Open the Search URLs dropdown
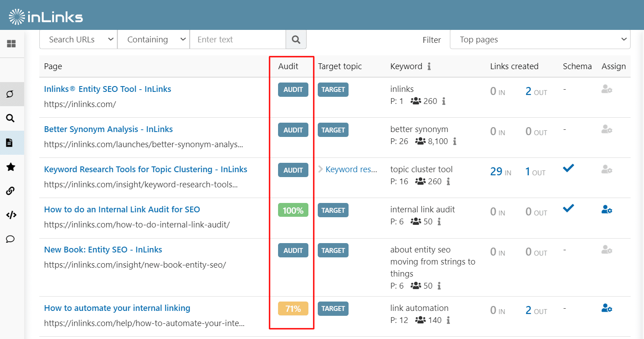644x339 pixels. pos(79,40)
